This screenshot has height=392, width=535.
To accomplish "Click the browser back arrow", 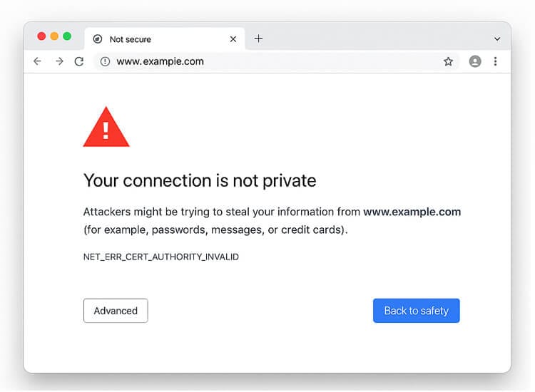I will pyautogui.click(x=37, y=61).
